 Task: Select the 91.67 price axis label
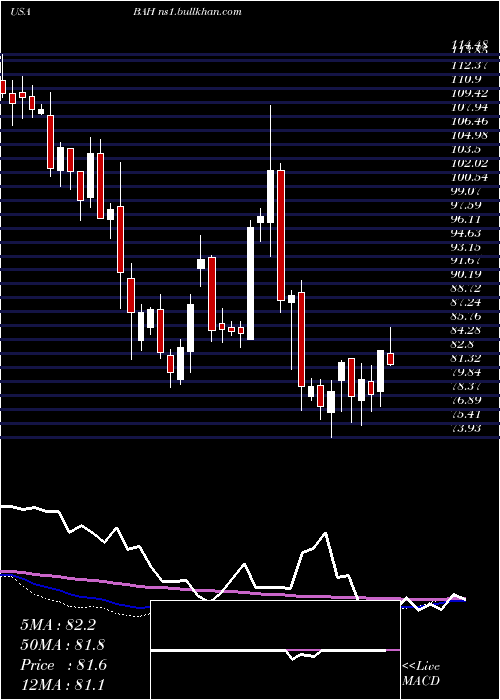(468, 260)
